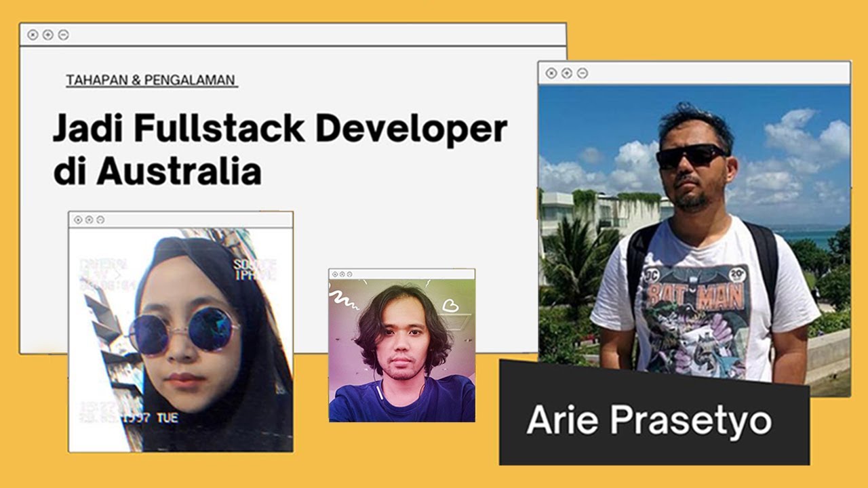Viewport: 868px width, 488px height.
Task: Click the minus circle on the hijab woman photo window
Action: [100, 220]
